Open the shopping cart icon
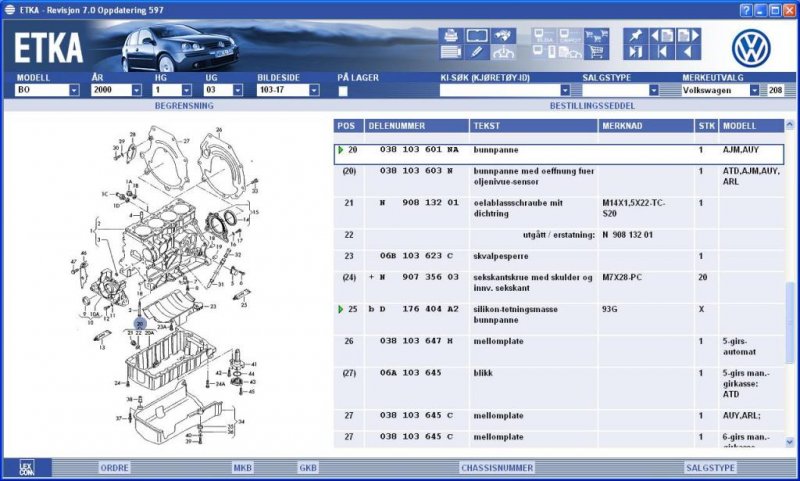The height and width of the screenshot is (481, 800). pos(596,52)
